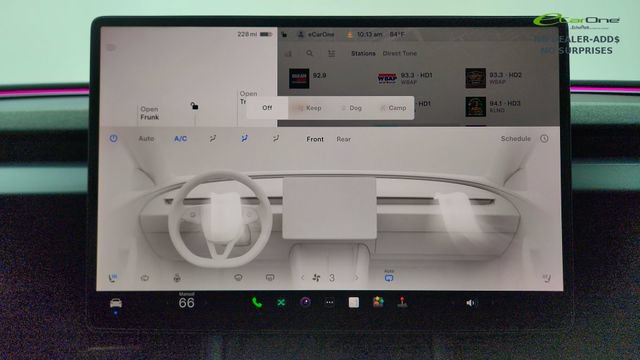Viewport: 640px width, 360px height.
Task: Toggle the A/C setting
Action: point(180,139)
